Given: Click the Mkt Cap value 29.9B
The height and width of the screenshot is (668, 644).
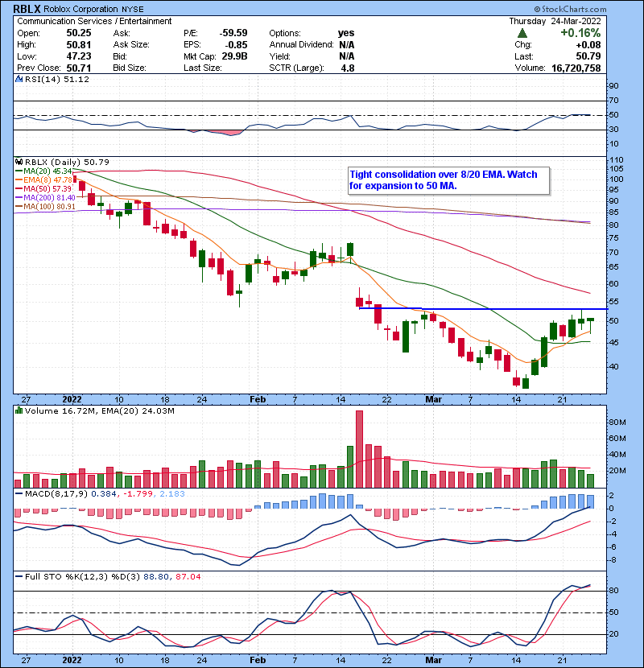Looking at the screenshot, I should pyautogui.click(x=234, y=56).
